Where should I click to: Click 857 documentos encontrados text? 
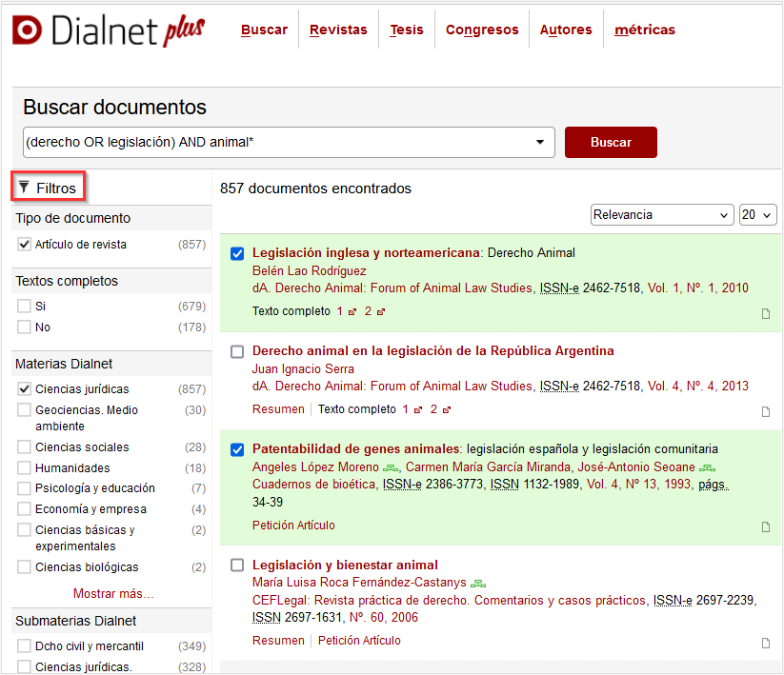315,189
